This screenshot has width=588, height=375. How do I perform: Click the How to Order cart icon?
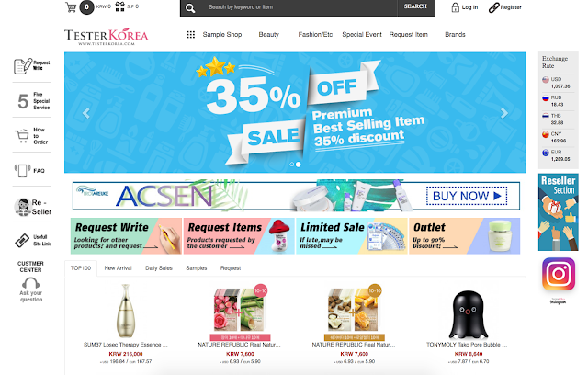(x=22, y=136)
